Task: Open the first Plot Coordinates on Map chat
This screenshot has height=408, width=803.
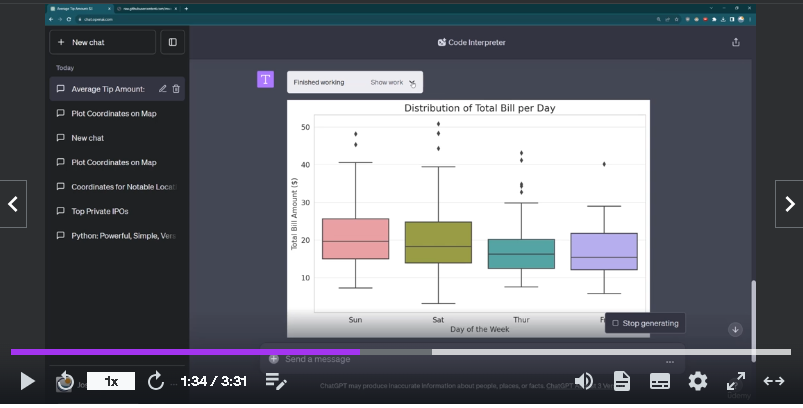Action: [117, 114]
